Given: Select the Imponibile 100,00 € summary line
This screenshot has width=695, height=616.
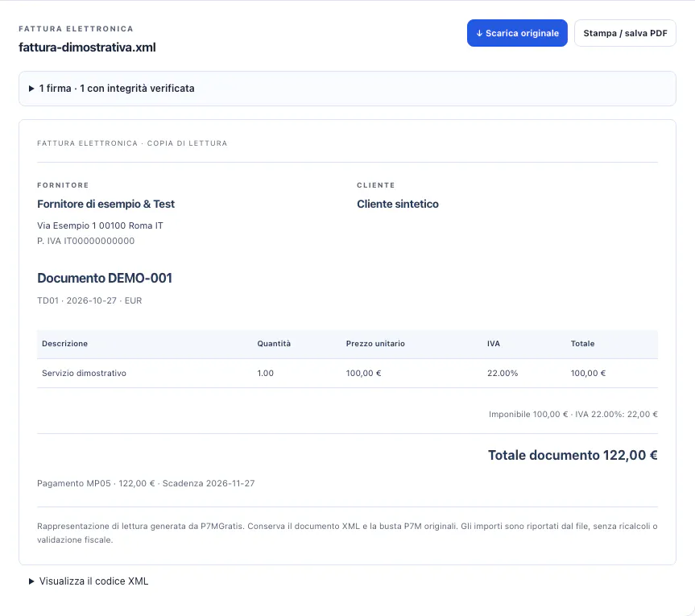Looking at the screenshot, I should (573, 415).
